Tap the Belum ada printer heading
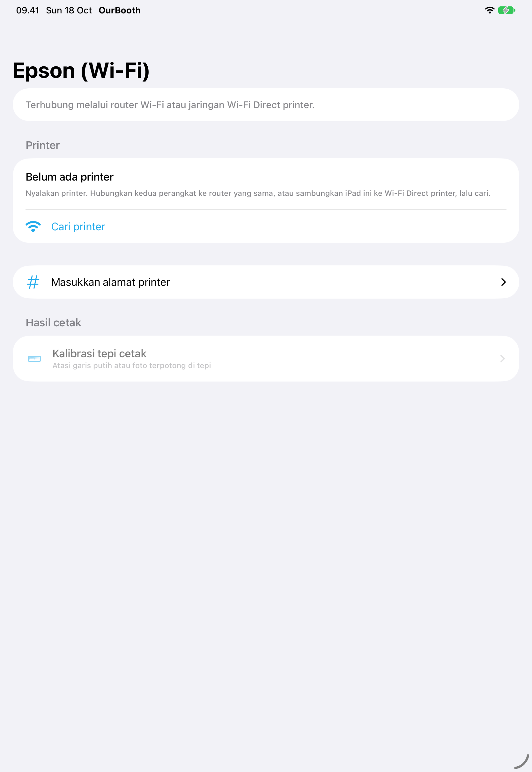The height and width of the screenshot is (772, 532). (69, 177)
